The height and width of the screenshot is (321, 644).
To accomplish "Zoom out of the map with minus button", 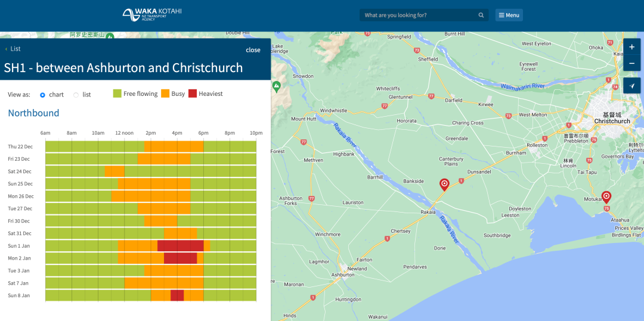I will pyautogui.click(x=631, y=64).
